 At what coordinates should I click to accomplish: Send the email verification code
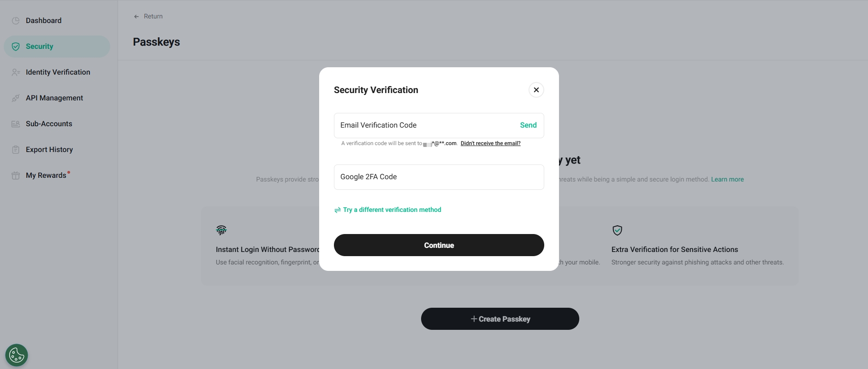point(528,125)
